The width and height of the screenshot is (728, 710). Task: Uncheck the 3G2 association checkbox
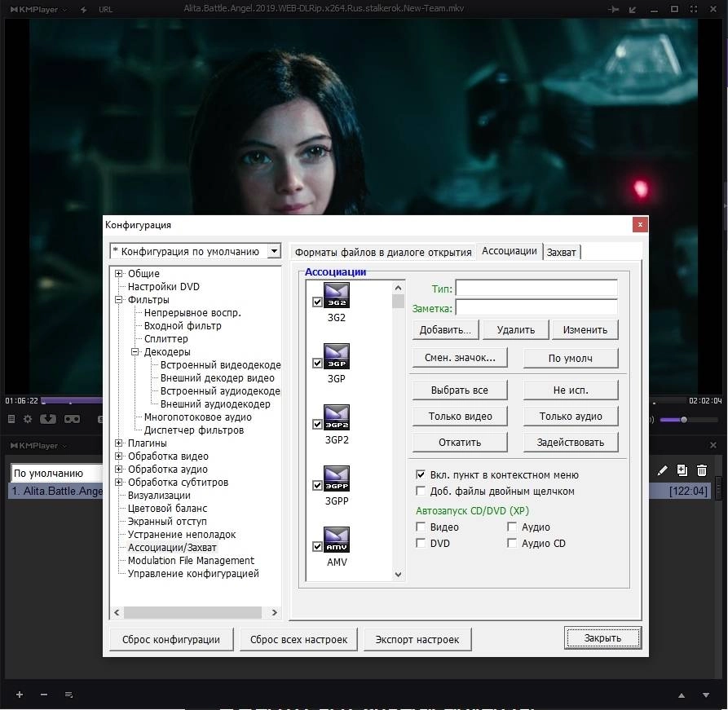318,302
